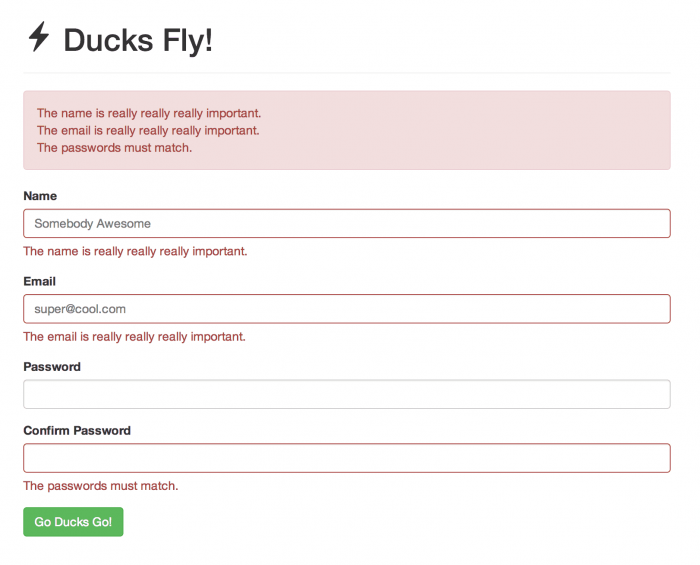
Task: Click the Password field label
Action: [x=52, y=367]
